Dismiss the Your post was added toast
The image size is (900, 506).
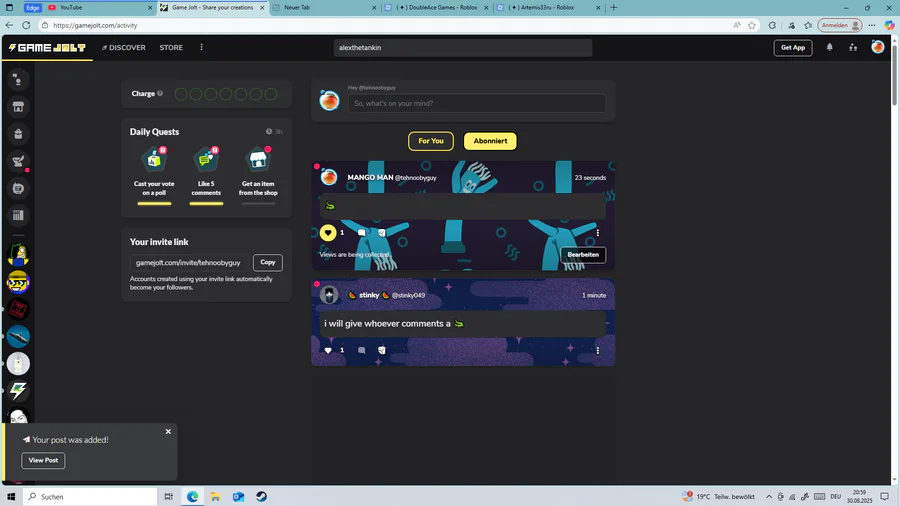pos(168,431)
